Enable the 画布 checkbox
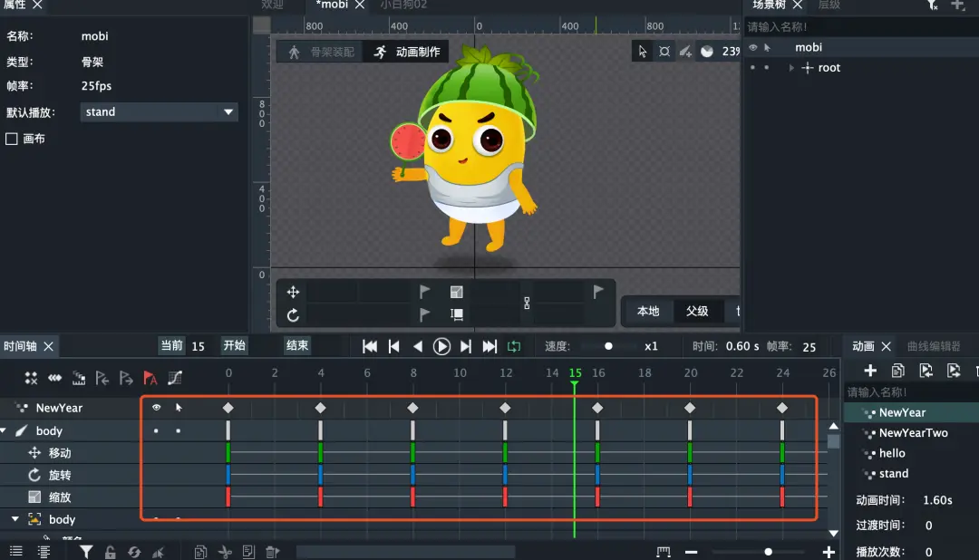 11,139
